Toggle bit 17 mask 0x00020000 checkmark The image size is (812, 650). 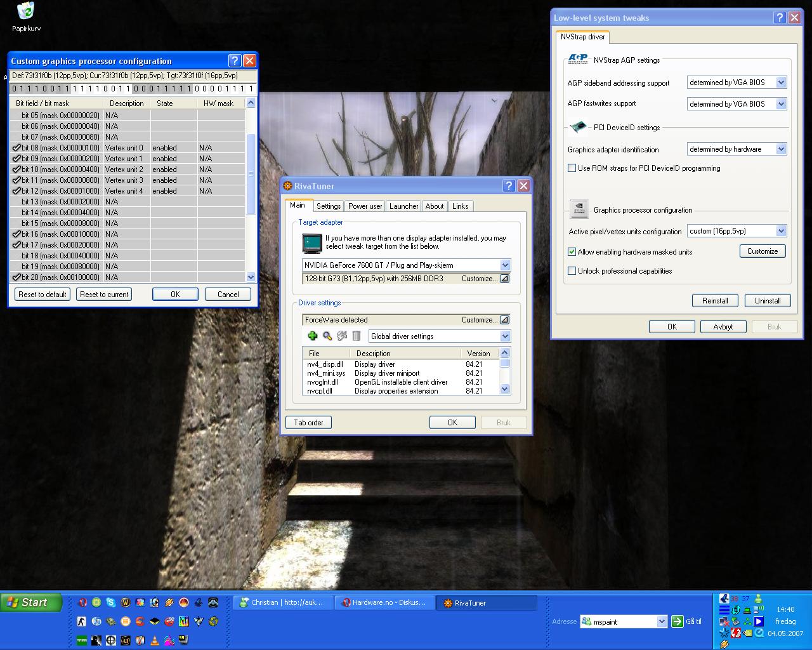[16, 245]
